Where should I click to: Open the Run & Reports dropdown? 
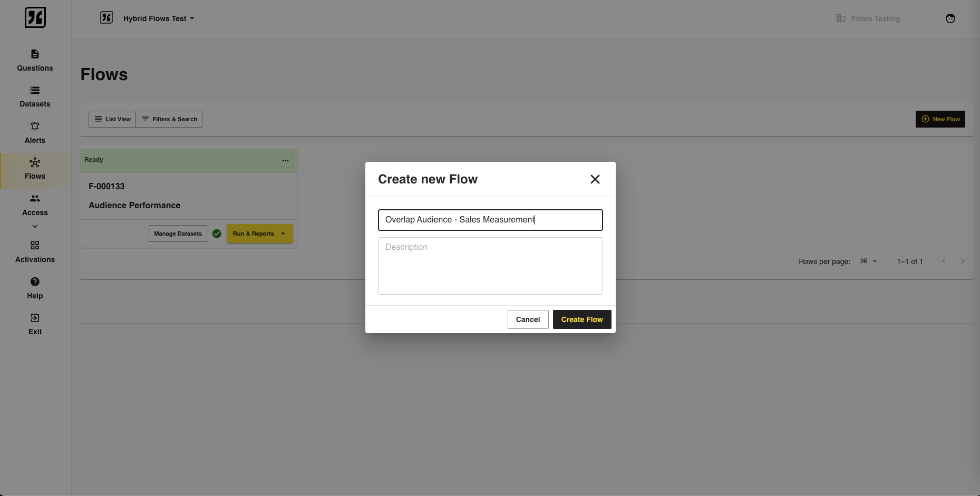(260, 234)
